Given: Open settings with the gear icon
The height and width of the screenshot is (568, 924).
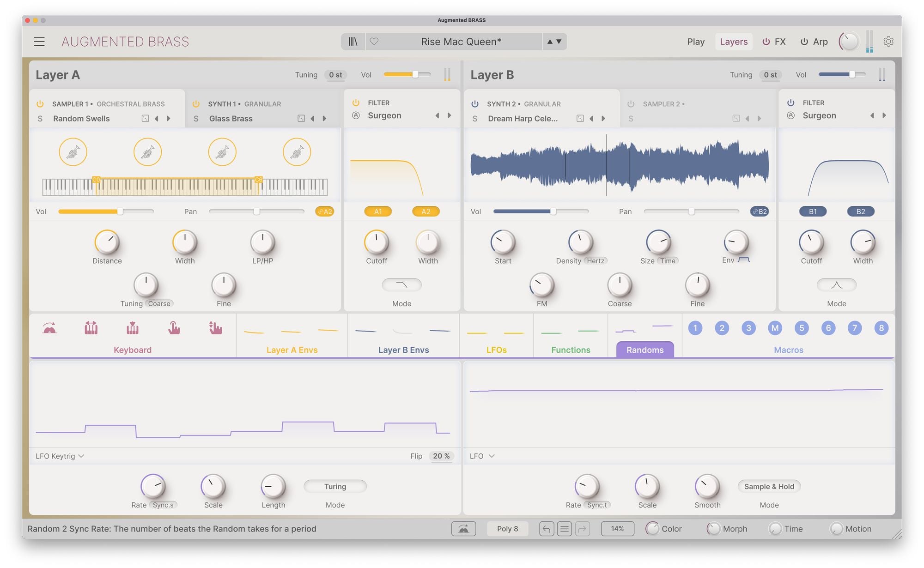Looking at the screenshot, I should click(x=888, y=42).
